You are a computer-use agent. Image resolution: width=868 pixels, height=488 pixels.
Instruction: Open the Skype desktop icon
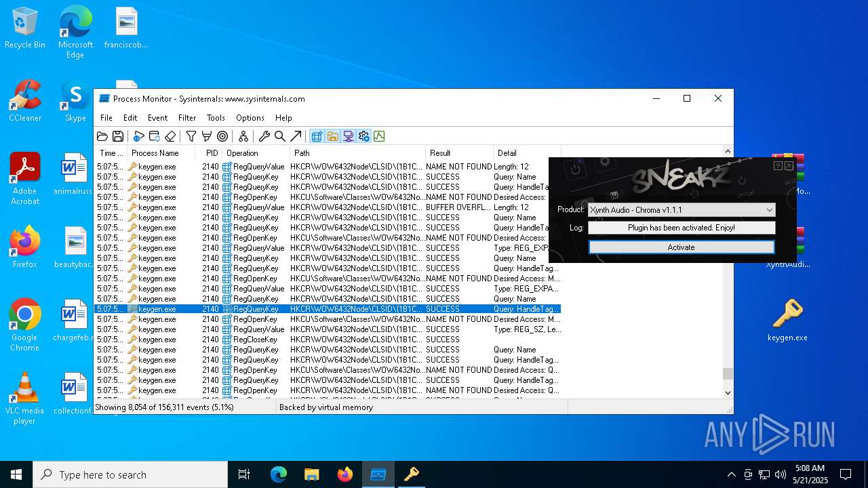pyautogui.click(x=75, y=102)
